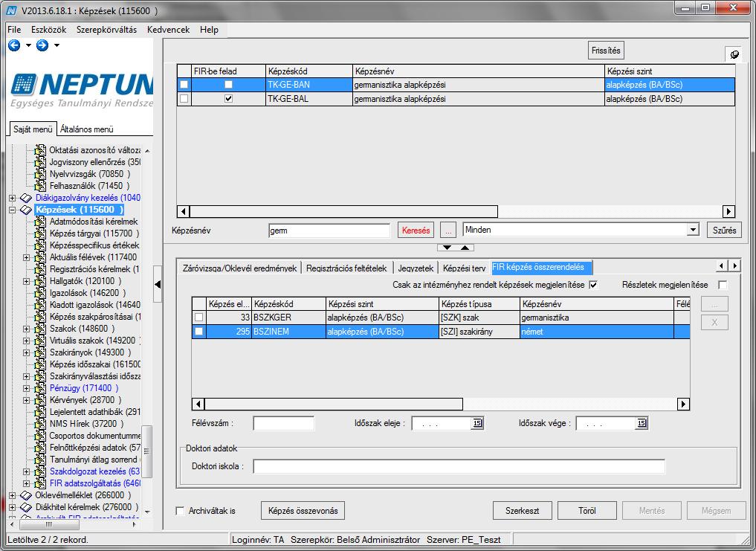Image resolution: width=756 pixels, height=551 pixels.
Task: Open the File menu
Action: [x=14, y=30]
